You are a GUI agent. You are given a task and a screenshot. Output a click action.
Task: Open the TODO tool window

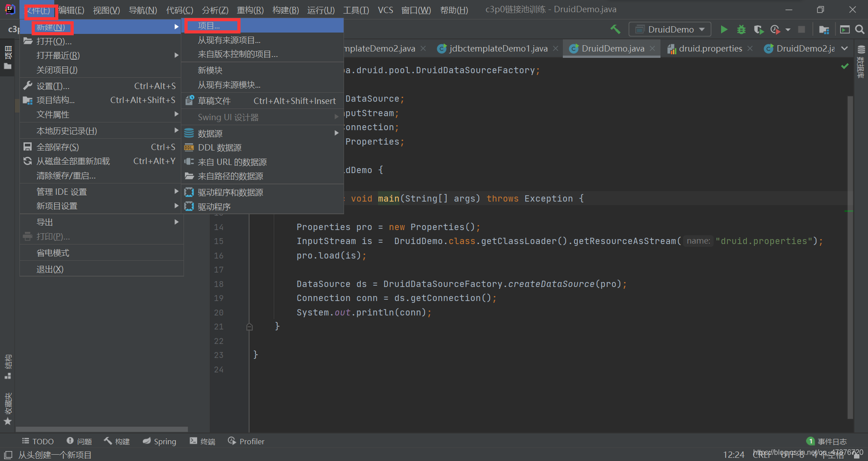[x=38, y=442]
